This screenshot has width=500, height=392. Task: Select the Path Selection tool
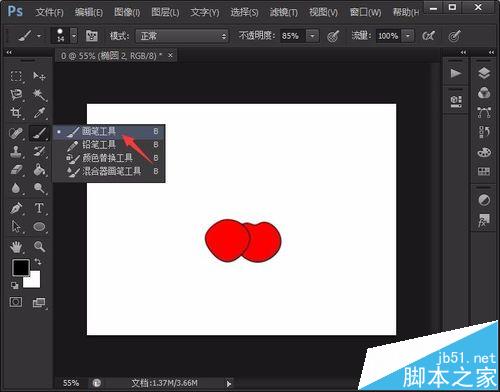16,227
